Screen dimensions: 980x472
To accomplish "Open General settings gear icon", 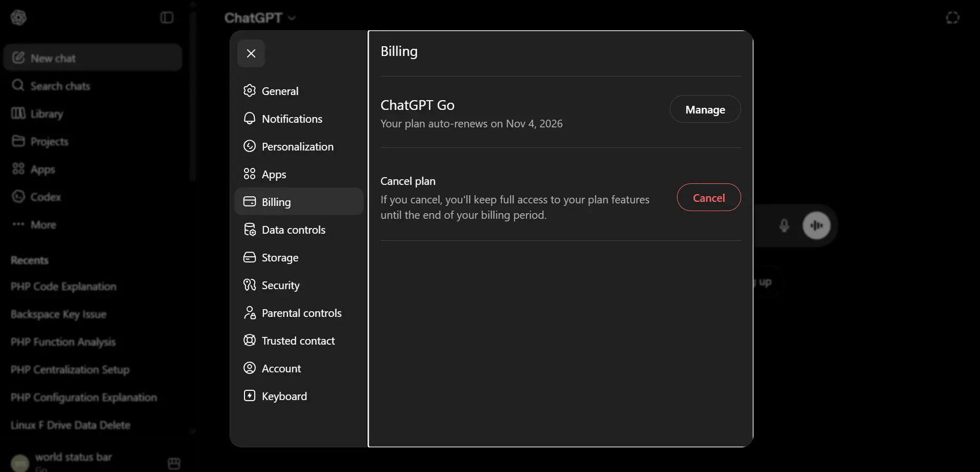I will click(250, 91).
